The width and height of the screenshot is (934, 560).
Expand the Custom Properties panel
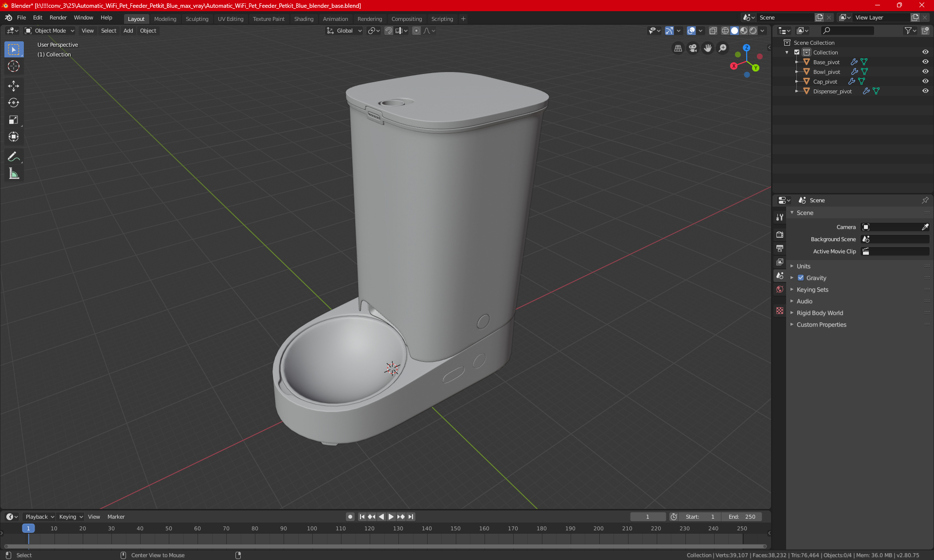[x=821, y=324]
